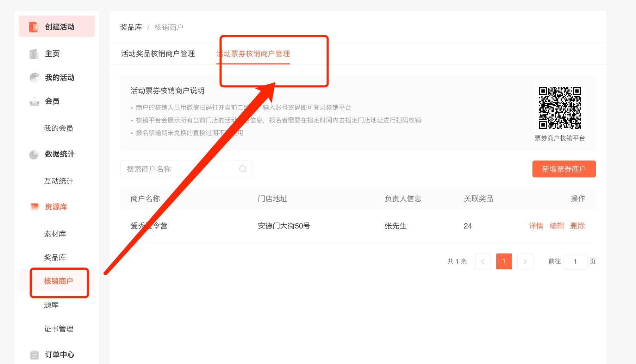Click the resource library icon
The image size is (636, 364).
[x=34, y=207]
